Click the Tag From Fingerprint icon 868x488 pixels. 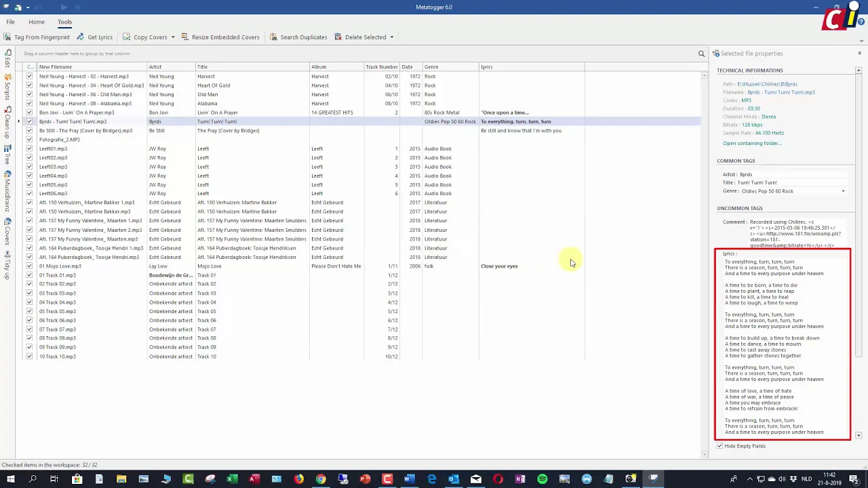(8, 37)
